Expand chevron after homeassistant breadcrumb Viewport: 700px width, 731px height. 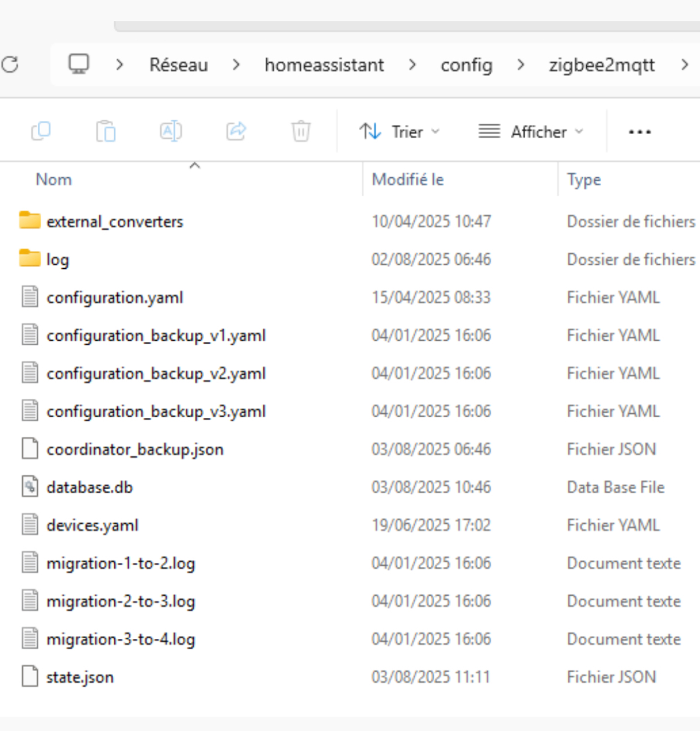click(x=412, y=65)
